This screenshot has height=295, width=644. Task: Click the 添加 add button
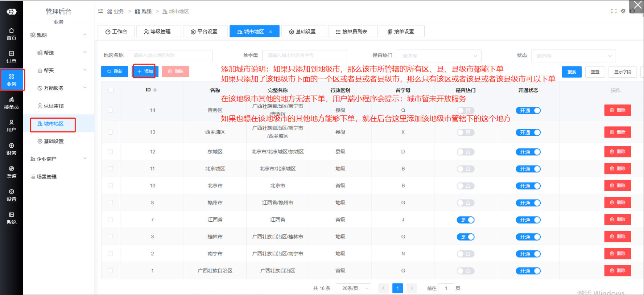[145, 71]
